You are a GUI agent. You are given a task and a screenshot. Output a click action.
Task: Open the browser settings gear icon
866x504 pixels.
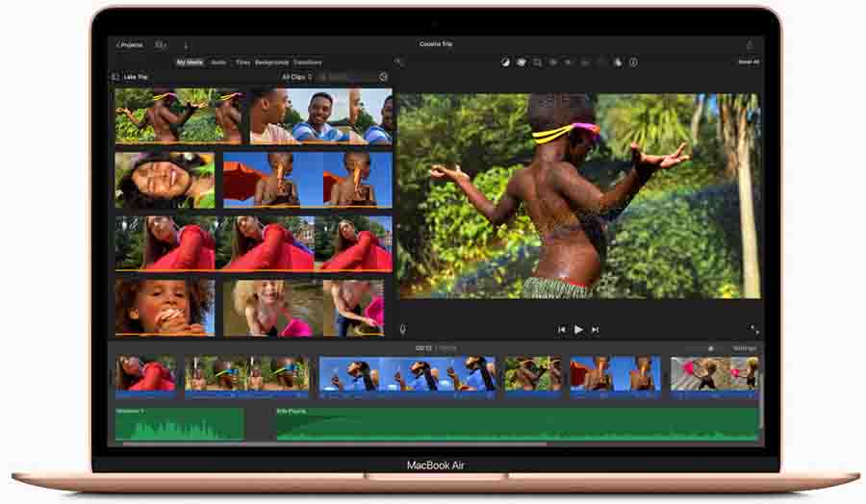[383, 77]
